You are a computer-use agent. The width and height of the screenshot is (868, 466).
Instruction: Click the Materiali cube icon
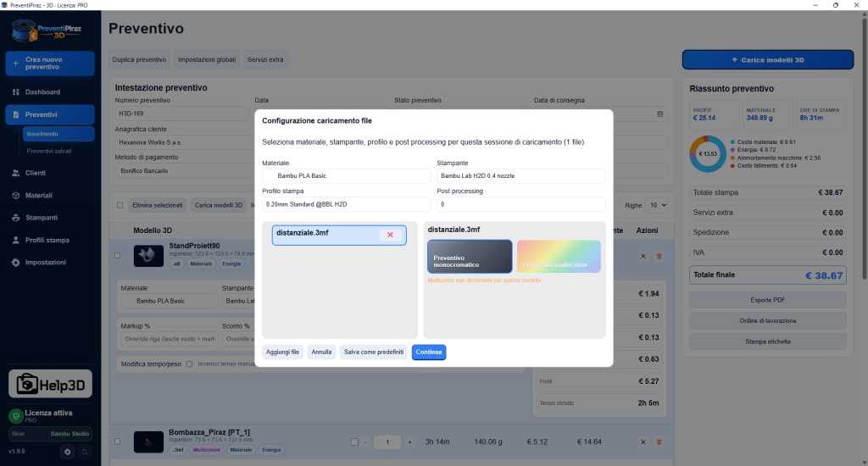click(x=15, y=196)
